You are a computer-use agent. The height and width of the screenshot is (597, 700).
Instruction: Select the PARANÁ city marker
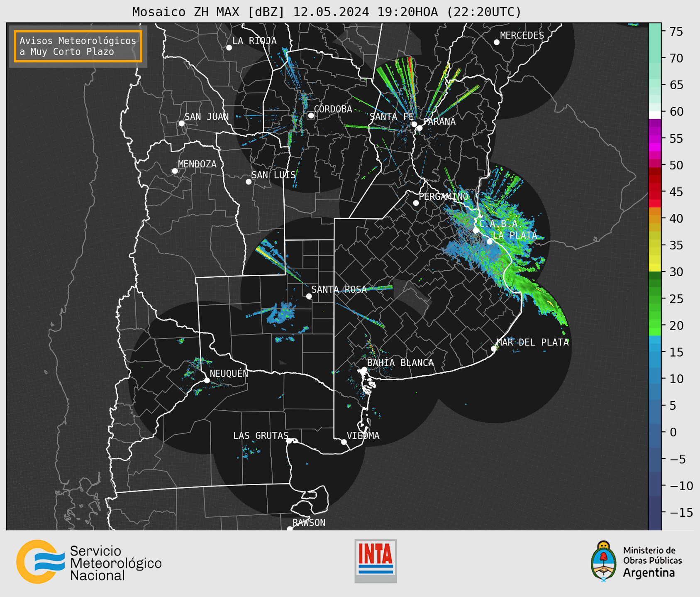(420, 128)
